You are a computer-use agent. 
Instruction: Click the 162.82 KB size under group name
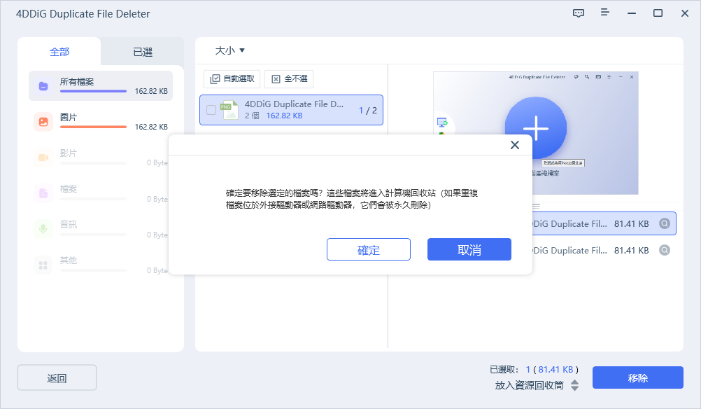click(x=284, y=116)
